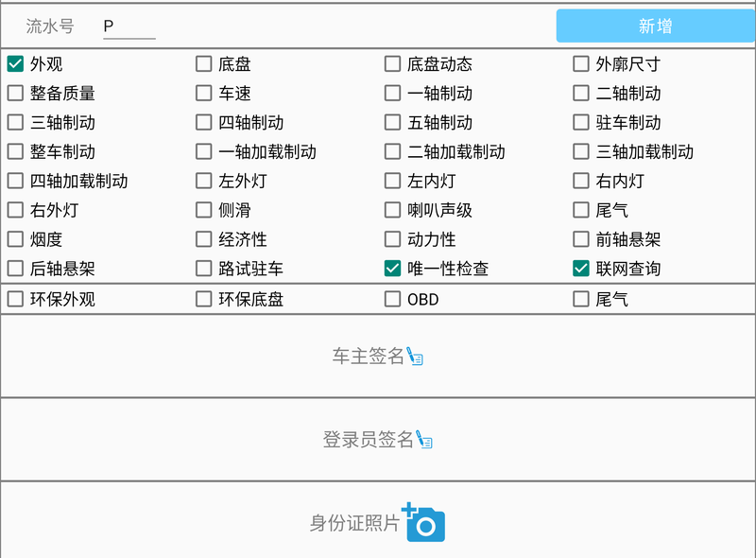The image size is (756, 558).
Task: Enable the 烟度 checkbox
Action: tap(15, 239)
